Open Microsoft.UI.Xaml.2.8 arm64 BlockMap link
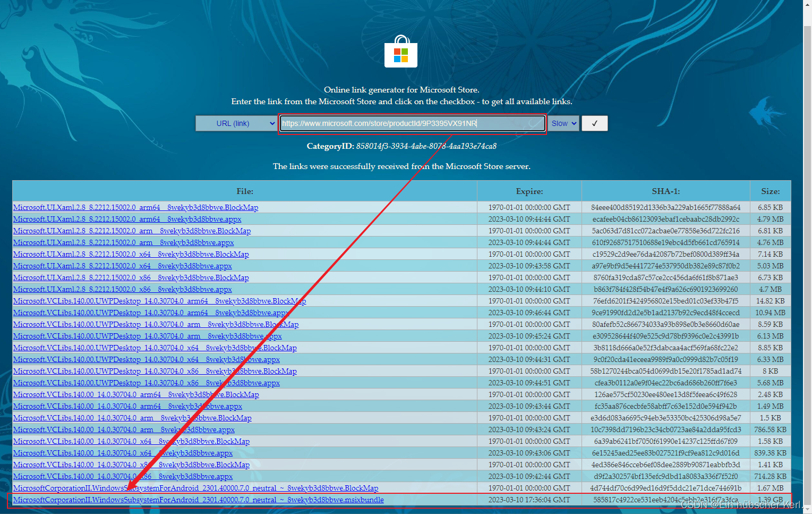The width and height of the screenshot is (812, 514). click(x=136, y=207)
